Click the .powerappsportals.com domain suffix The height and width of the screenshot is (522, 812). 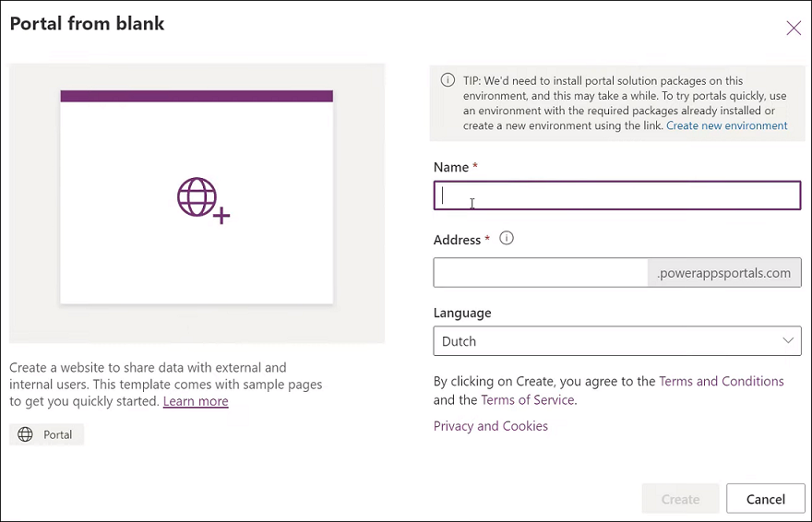[724, 272]
